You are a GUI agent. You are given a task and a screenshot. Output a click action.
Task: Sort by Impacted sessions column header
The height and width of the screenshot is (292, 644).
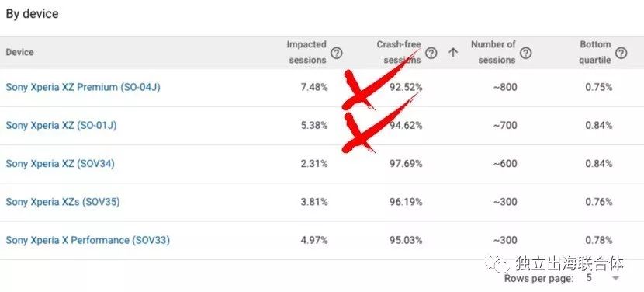[x=306, y=52]
